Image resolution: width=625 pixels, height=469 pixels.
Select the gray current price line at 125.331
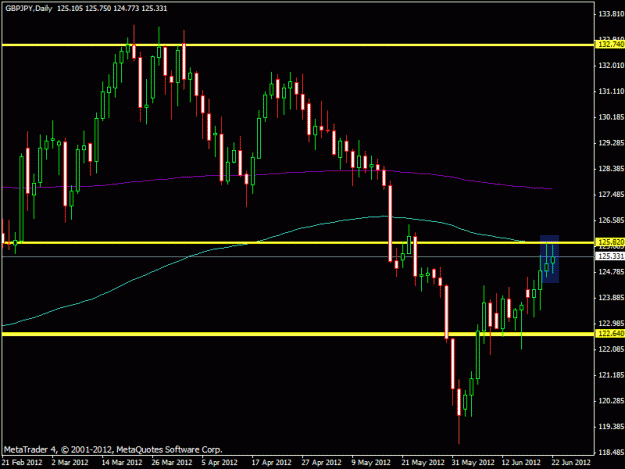tap(298, 257)
